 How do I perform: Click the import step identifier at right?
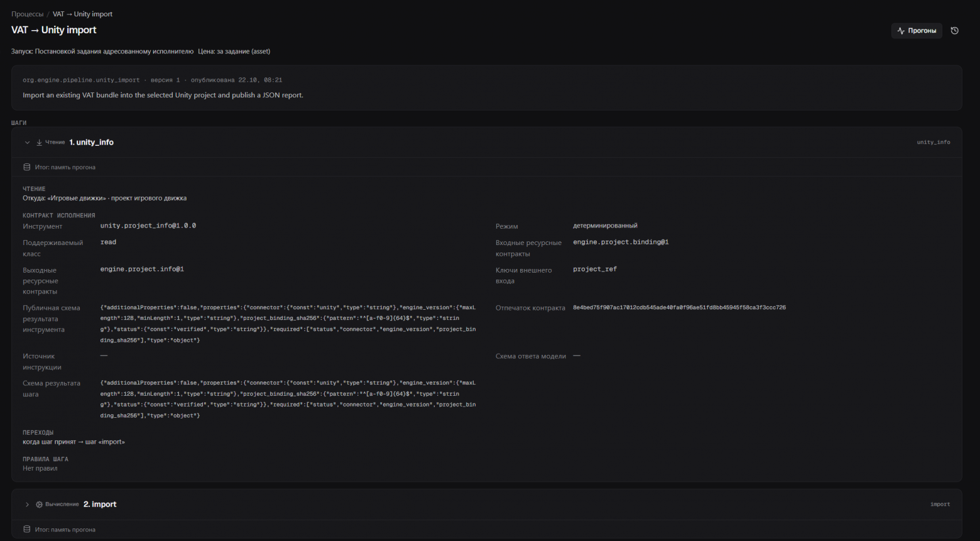click(940, 505)
